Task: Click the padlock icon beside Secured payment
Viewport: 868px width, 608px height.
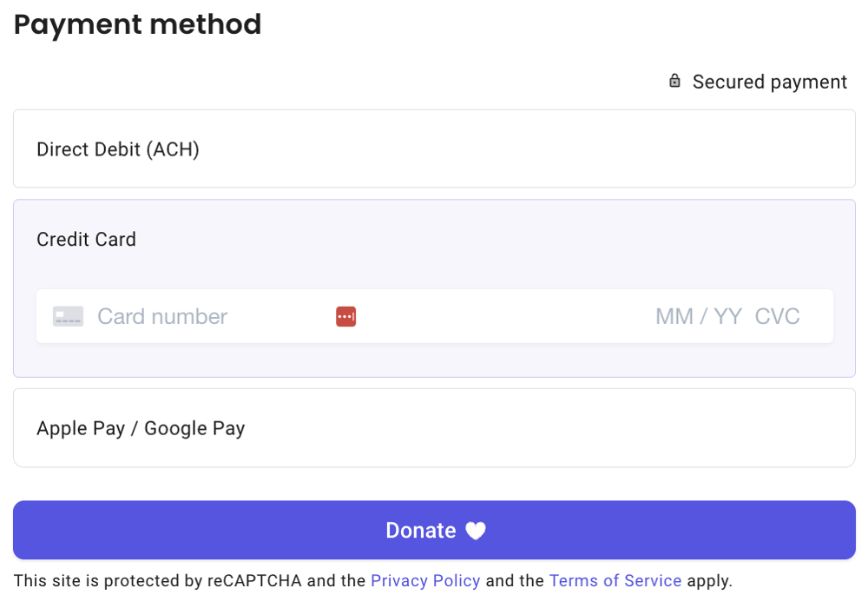Action: pos(674,81)
